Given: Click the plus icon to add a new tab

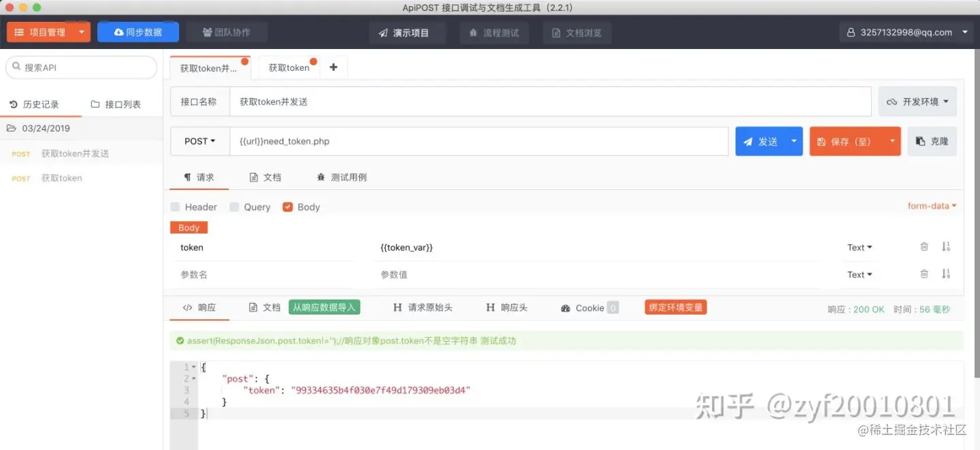Looking at the screenshot, I should point(333,67).
